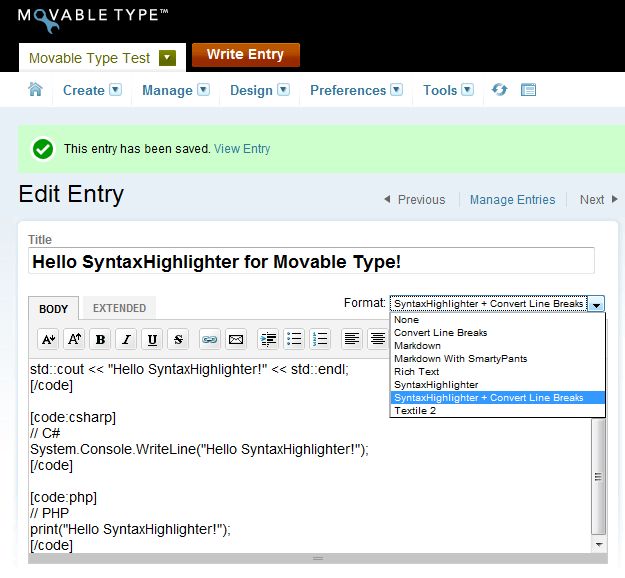Image resolution: width=625 pixels, height=578 pixels.
Task: Click the Movable Type logo
Action: 93,19
